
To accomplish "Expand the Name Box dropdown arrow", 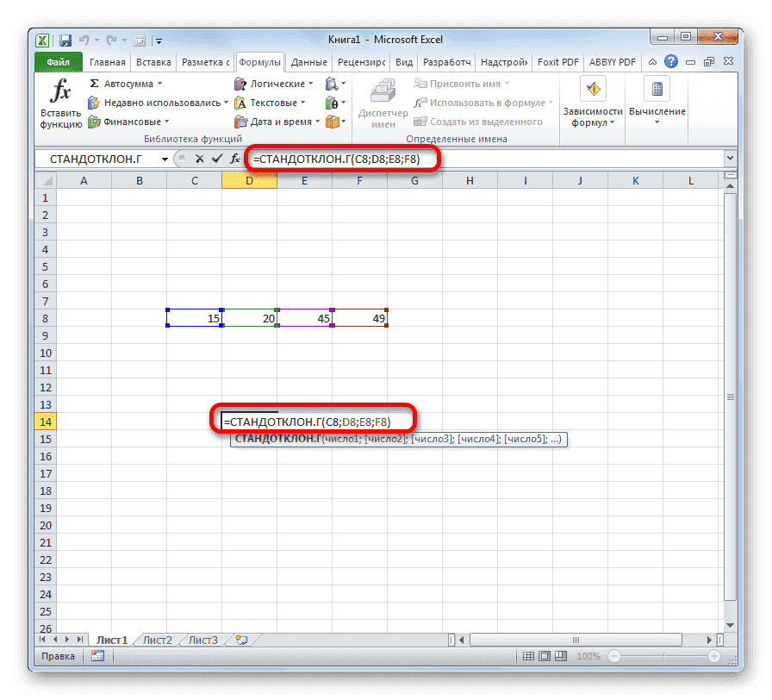I will pyautogui.click(x=166, y=159).
